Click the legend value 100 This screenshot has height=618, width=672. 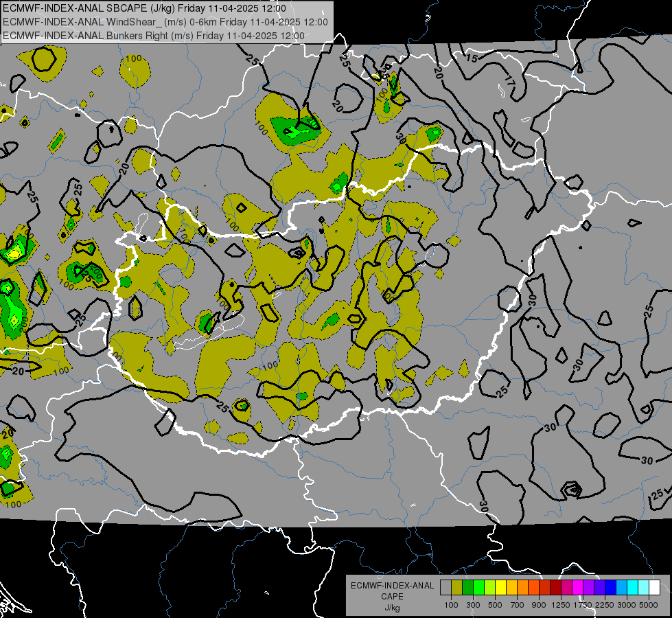451,605
